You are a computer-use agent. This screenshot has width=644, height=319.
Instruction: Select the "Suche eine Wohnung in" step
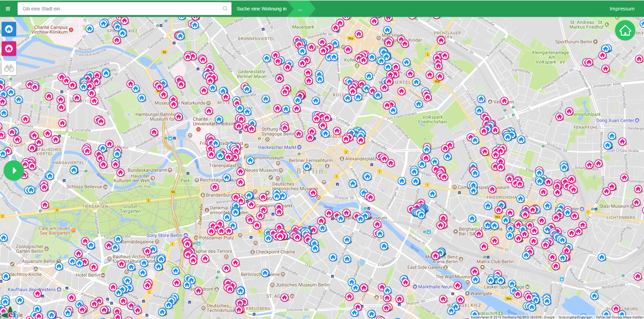point(261,9)
